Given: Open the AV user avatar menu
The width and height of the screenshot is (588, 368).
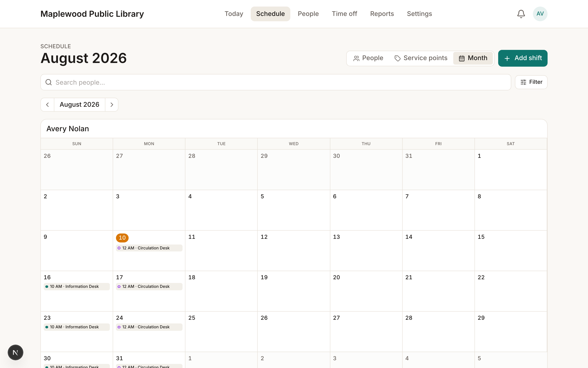Looking at the screenshot, I should (540, 14).
